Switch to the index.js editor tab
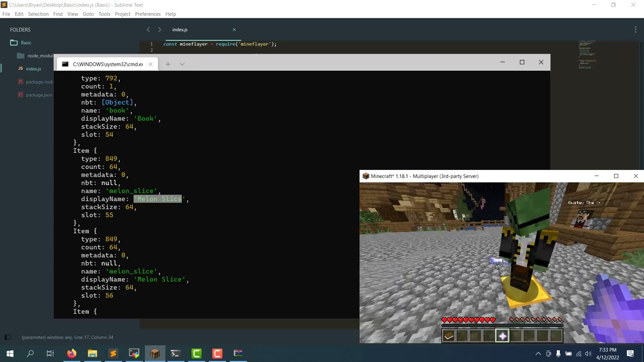The image size is (644, 362). [x=180, y=30]
